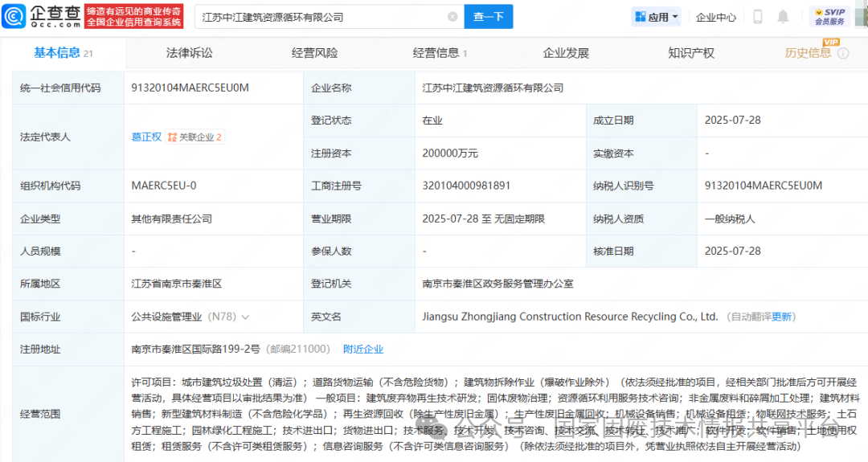Click the 经营范围 description text
The width and height of the screenshot is (868, 462).
[494, 414]
